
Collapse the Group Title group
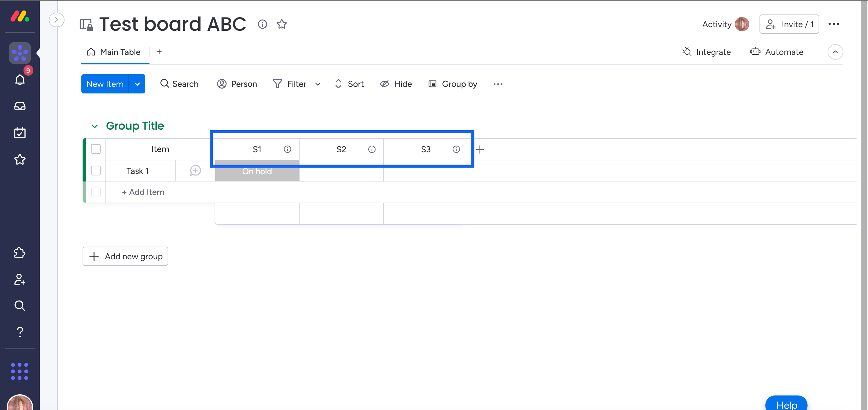(95, 126)
